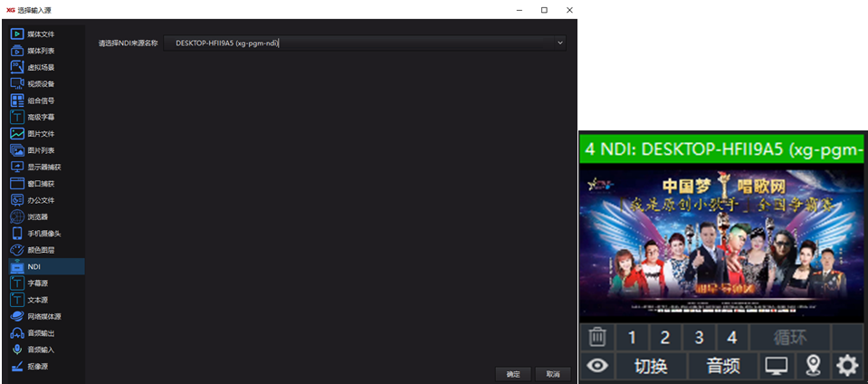Viewport: 868px width, 384px height.
Task: Delete the input with the trash icon
Action: point(596,338)
